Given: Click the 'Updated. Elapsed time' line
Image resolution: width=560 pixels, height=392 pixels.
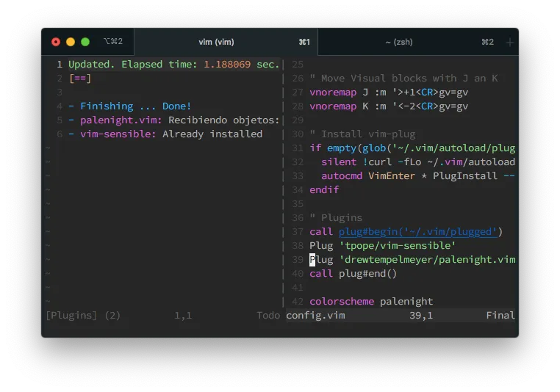Looking at the screenshot, I should pos(173,64).
